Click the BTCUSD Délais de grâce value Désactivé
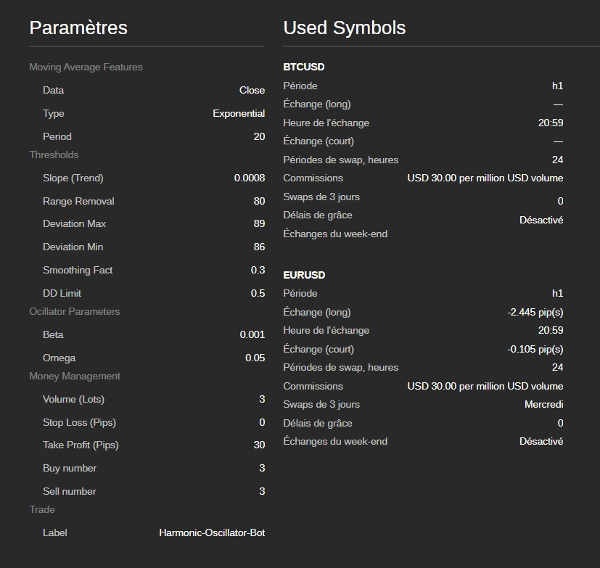The height and width of the screenshot is (568, 600). pos(541,220)
